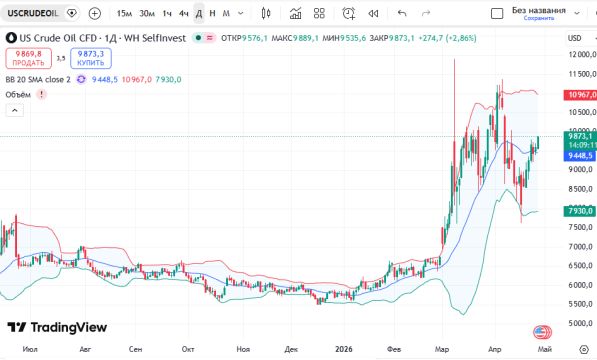The width and height of the screenshot is (597, 360).
Task: Click the МАКС 9889,1 value
Action: click(x=295, y=38)
